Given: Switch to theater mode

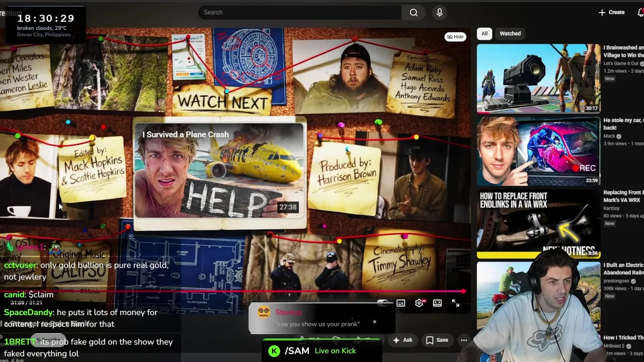Looking at the screenshot, I should click(437, 303).
